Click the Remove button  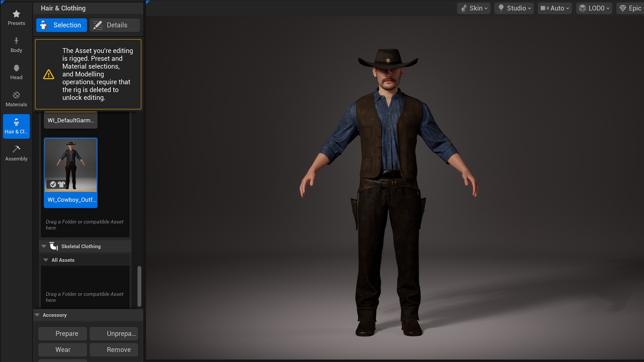click(x=114, y=349)
